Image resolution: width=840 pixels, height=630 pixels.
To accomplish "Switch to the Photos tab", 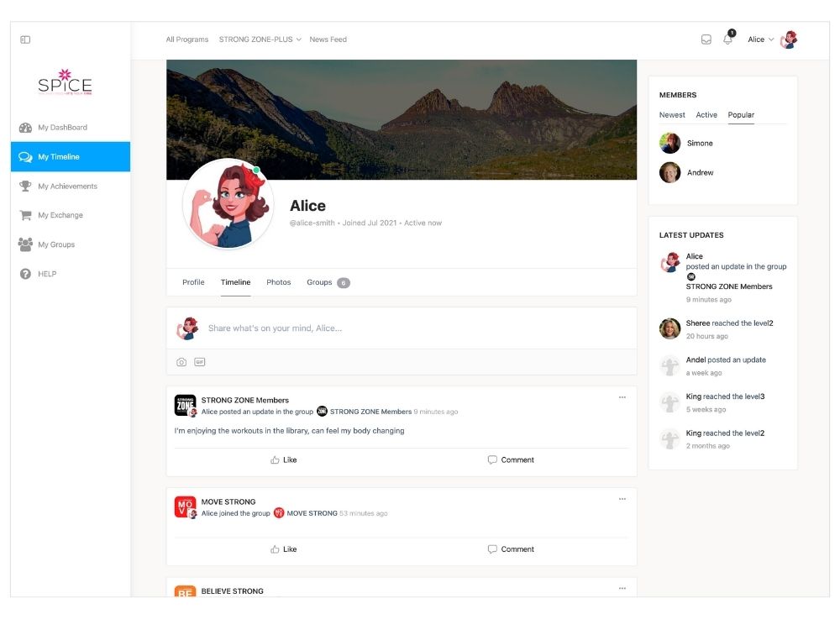I will click(279, 282).
